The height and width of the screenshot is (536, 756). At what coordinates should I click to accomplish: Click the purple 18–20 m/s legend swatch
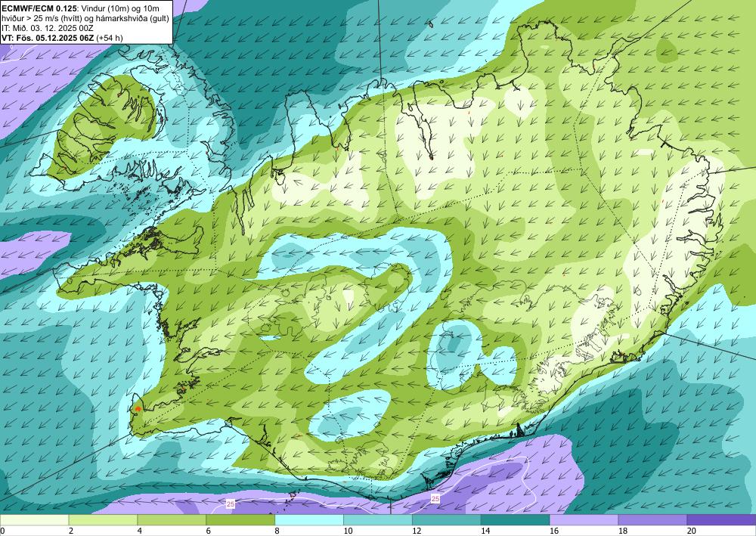tap(652, 519)
